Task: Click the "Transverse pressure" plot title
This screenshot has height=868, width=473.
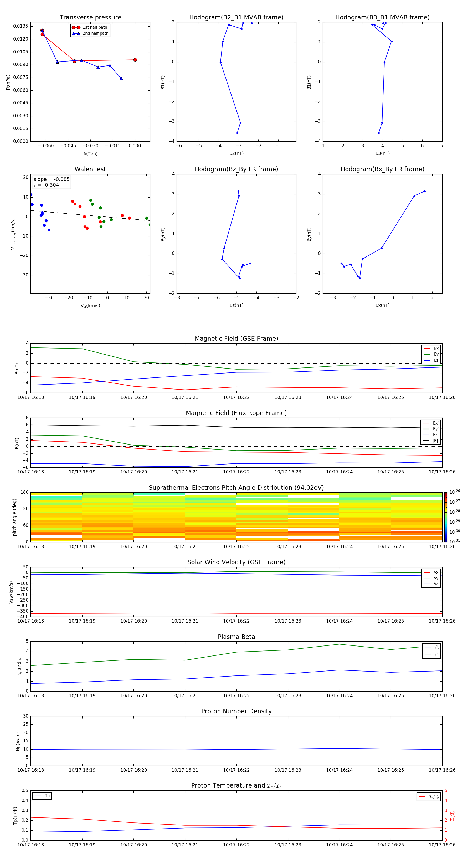Action: click(x=90, y=18)
